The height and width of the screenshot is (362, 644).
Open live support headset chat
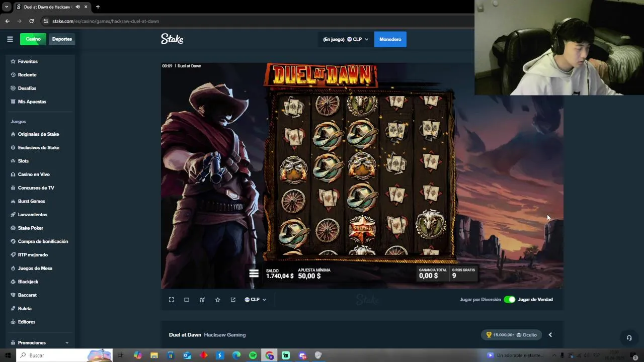(x=629, y=338)
